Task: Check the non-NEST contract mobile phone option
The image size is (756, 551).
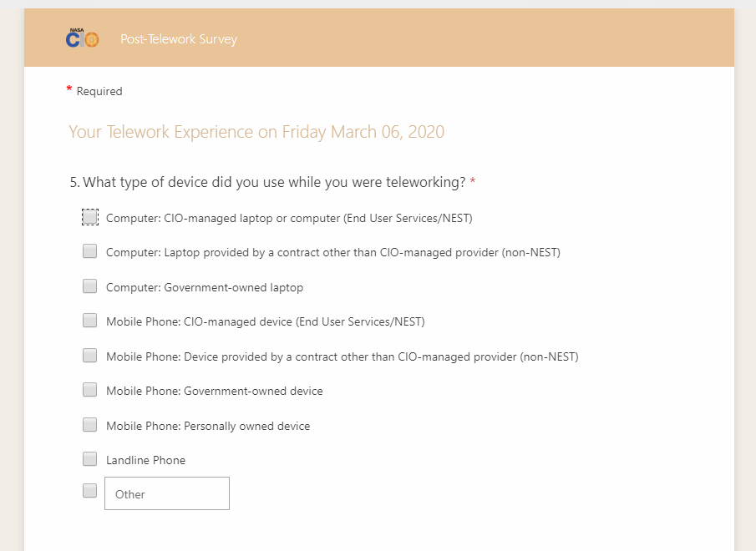Action: coord(90,356)
